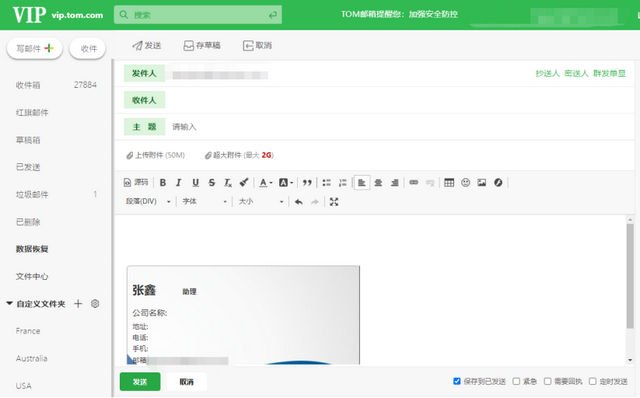Viewport: 640px width, 398px height.
Task: Click the 收件 receive mail button
Action: click(x=88, y=49)
